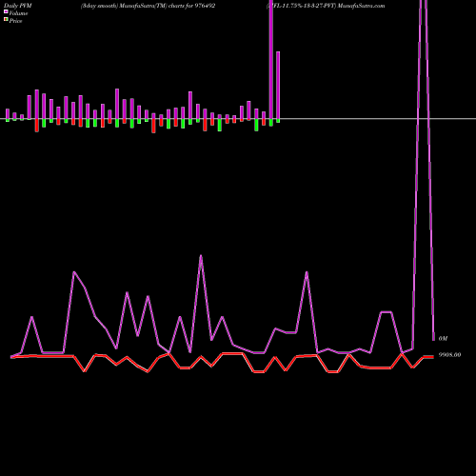This screenshot has width=476, height=476.
Task: Click the 'Volume' legend label
Action: 18,13
